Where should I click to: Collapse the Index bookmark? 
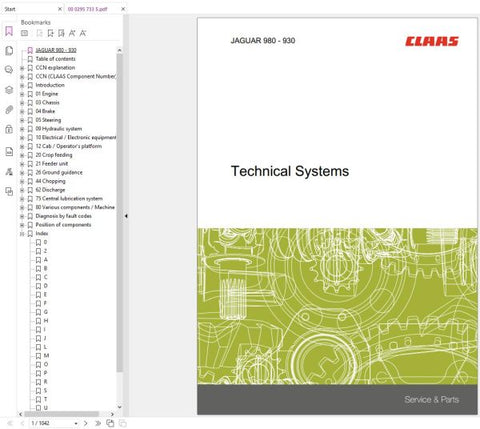pos(22,234)
